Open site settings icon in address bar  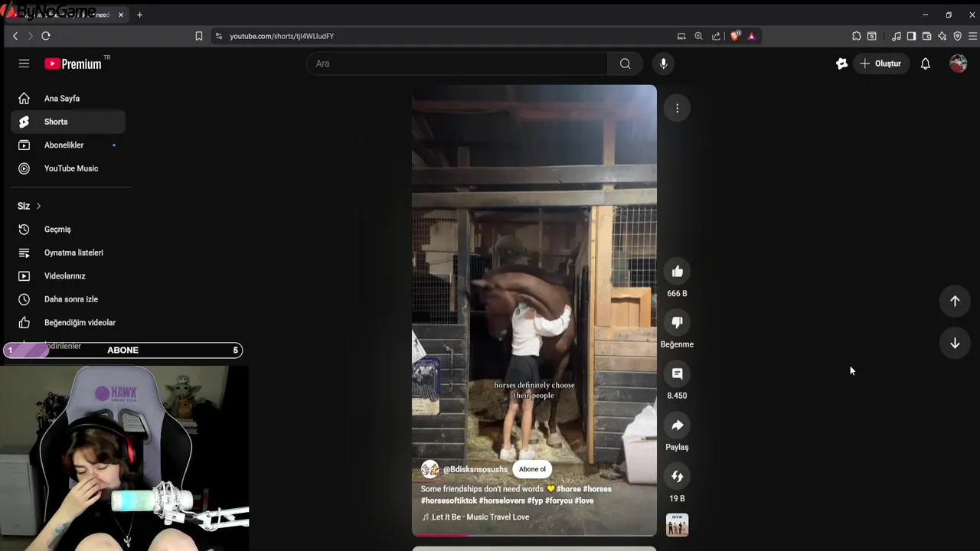[219, 36]
